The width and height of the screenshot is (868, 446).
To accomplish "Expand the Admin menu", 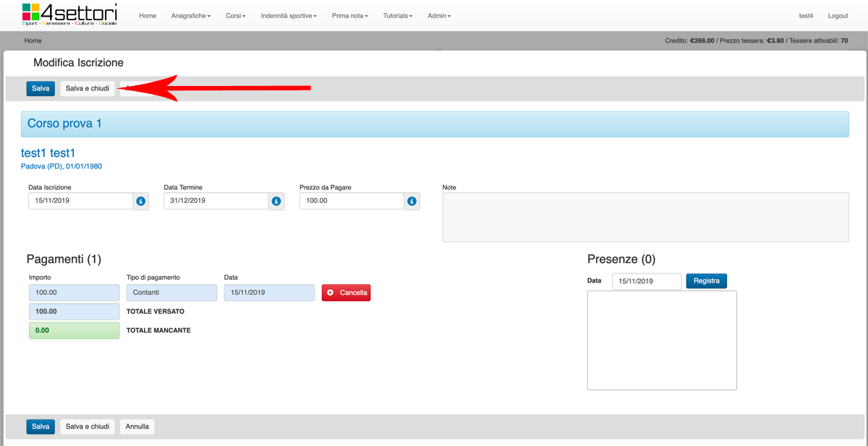I will point(439,16).
